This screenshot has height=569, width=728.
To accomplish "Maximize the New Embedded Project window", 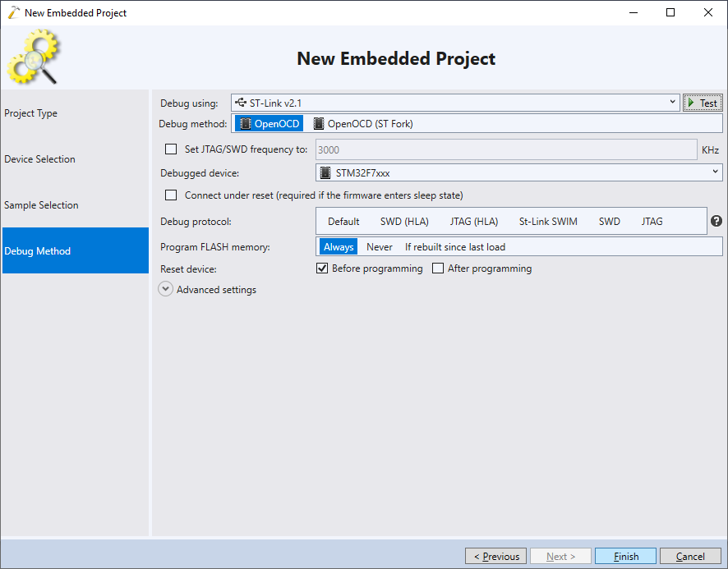I will tap(670, 12).
